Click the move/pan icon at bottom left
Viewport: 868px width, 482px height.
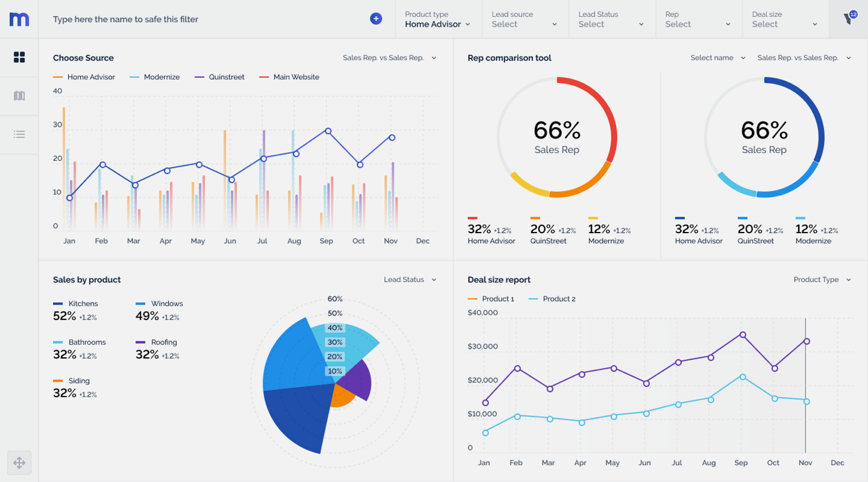[19, 463]
